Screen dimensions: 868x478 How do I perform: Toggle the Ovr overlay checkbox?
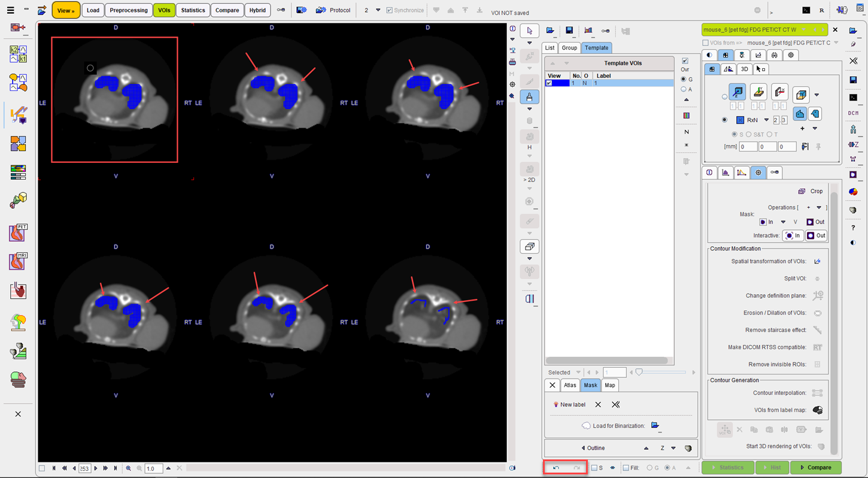685,61
